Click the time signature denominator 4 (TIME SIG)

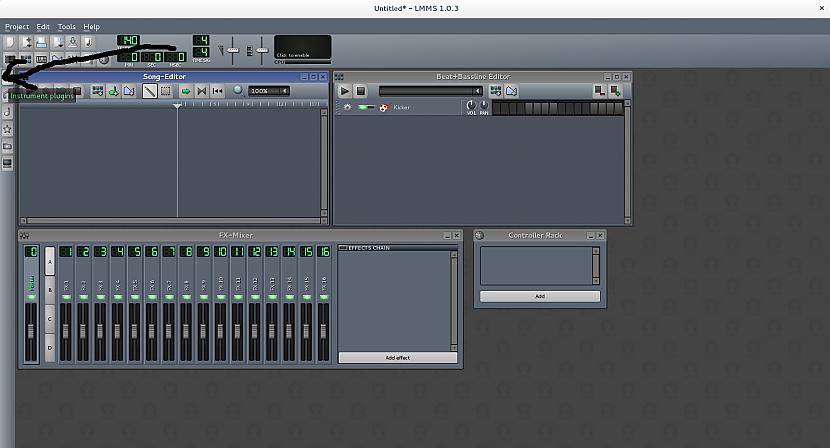[201, 52]
